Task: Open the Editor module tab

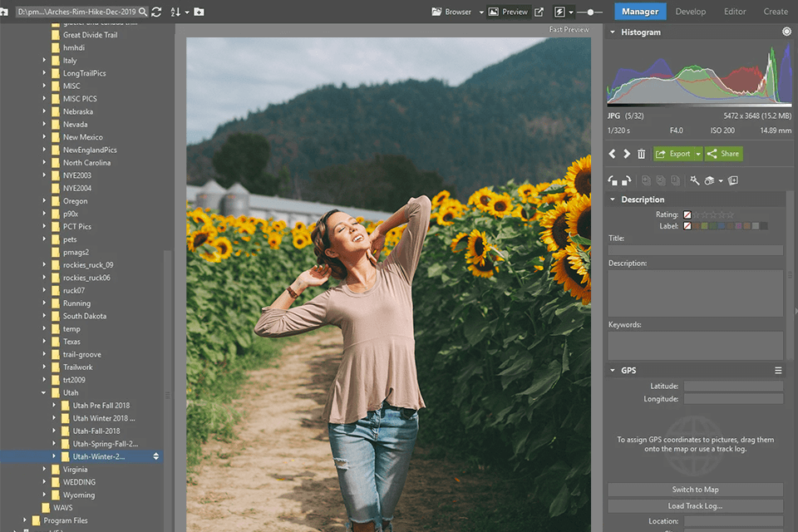Action: coord(735,12)
